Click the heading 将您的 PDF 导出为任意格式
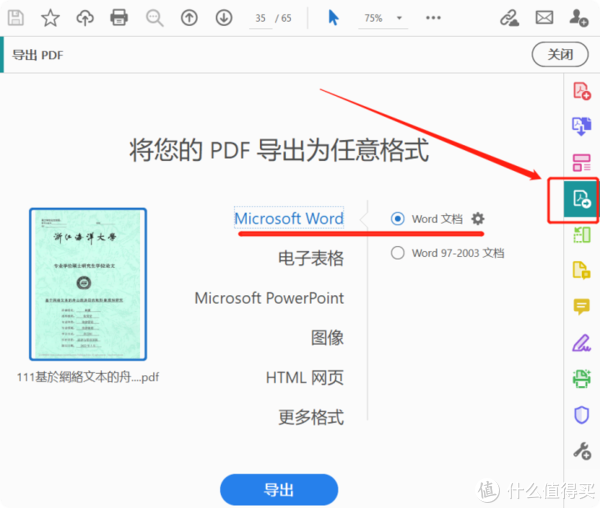600x508 pixels. 279,150
